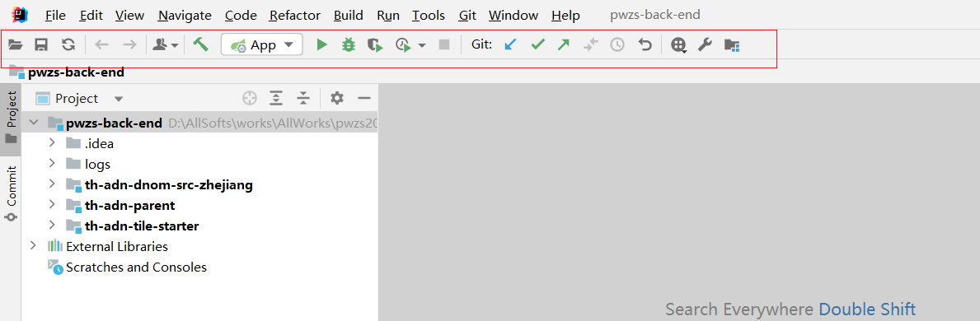Open the Refactor menu

pos(295,16)
